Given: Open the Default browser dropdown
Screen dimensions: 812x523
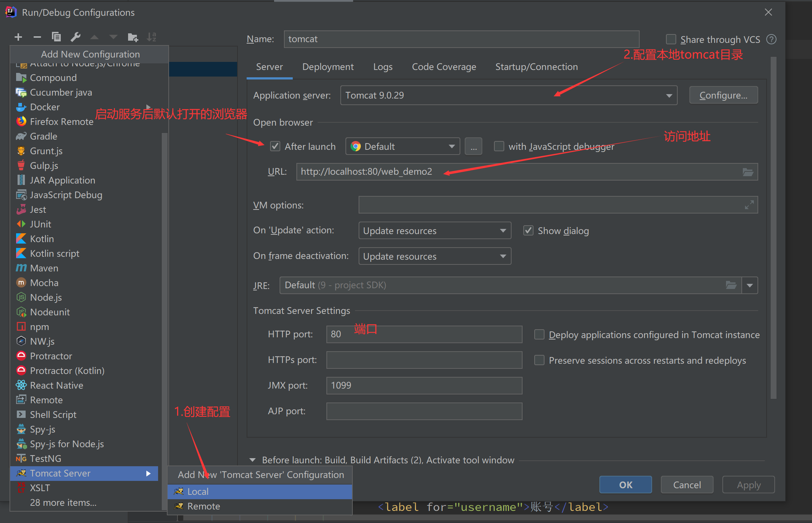Looking at the screenshot, I should (x=403, y=146).
